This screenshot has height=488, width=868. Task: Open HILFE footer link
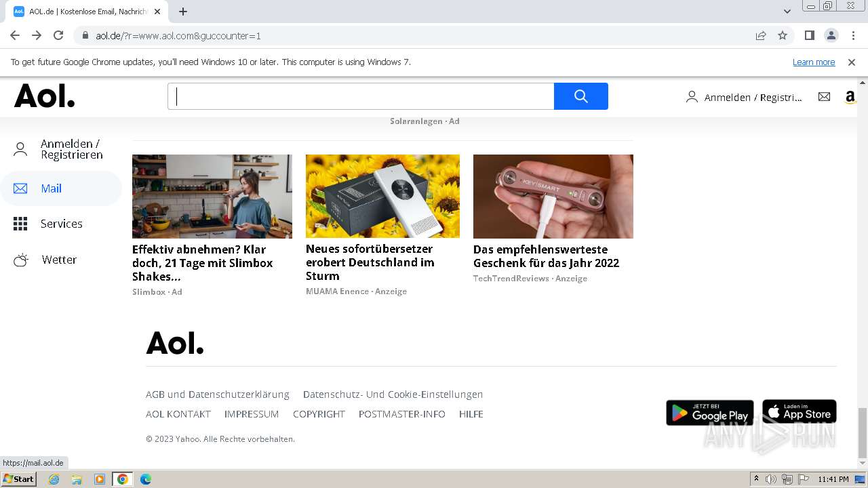click(471, 414)
